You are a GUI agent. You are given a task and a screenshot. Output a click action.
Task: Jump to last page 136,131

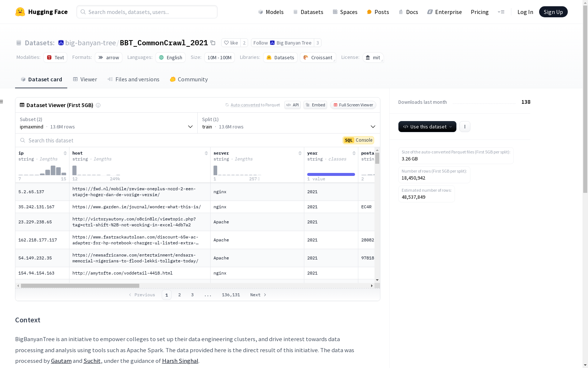tap(231, 295)
